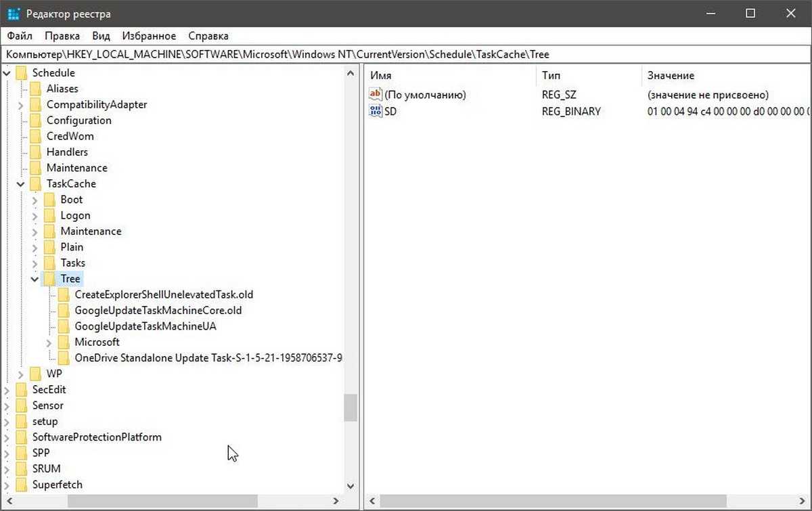The image size is (812, 511).
Task: Select the SD value name
Action: pos(390,111)
